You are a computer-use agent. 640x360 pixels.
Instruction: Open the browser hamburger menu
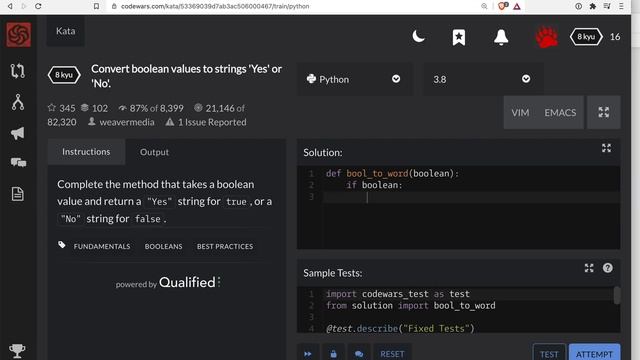(x=621, y=6)
